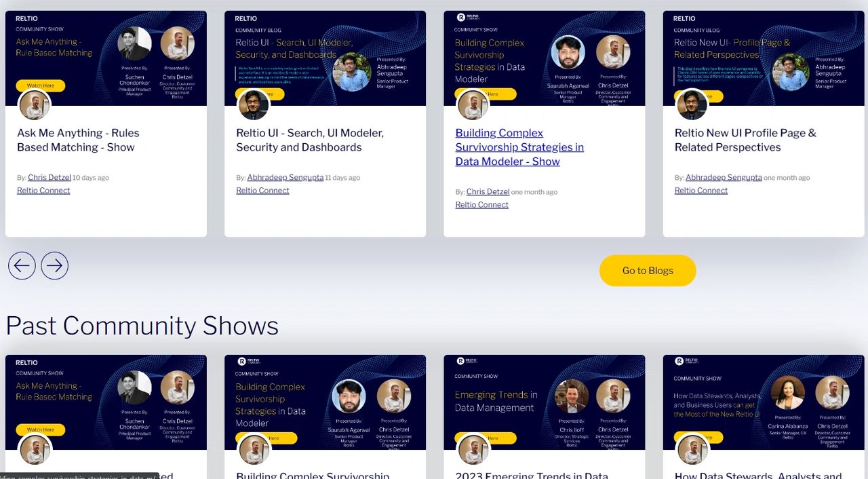Image resolution: width=868 pixels, height=479 pixels.
Task: Click the previous arrow carousel button
Action: click(x=22, y=265)
